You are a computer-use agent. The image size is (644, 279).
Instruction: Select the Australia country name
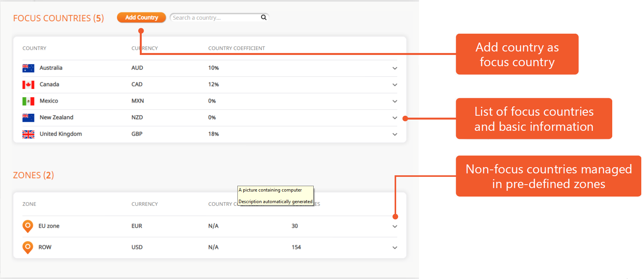pyautogui.click(x=51, y=68)
